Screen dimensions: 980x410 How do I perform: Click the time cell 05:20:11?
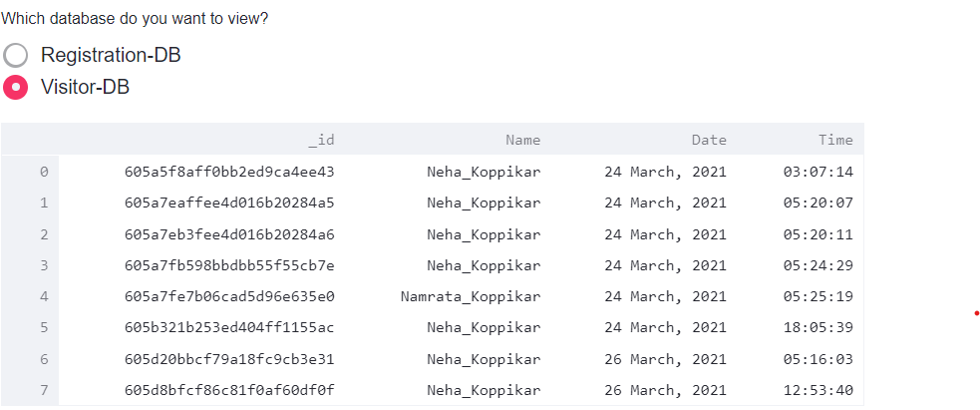click(818, 233)
